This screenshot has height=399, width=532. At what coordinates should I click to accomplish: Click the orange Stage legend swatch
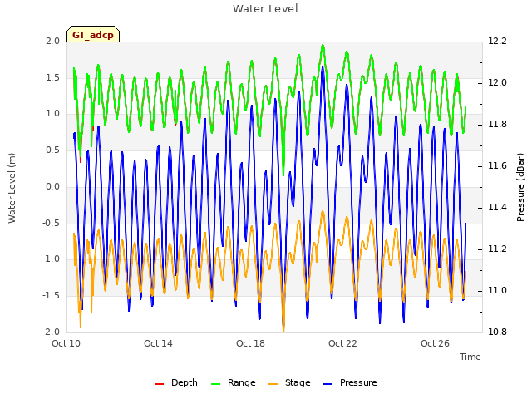pyautogui.click(x=273, y=384)
